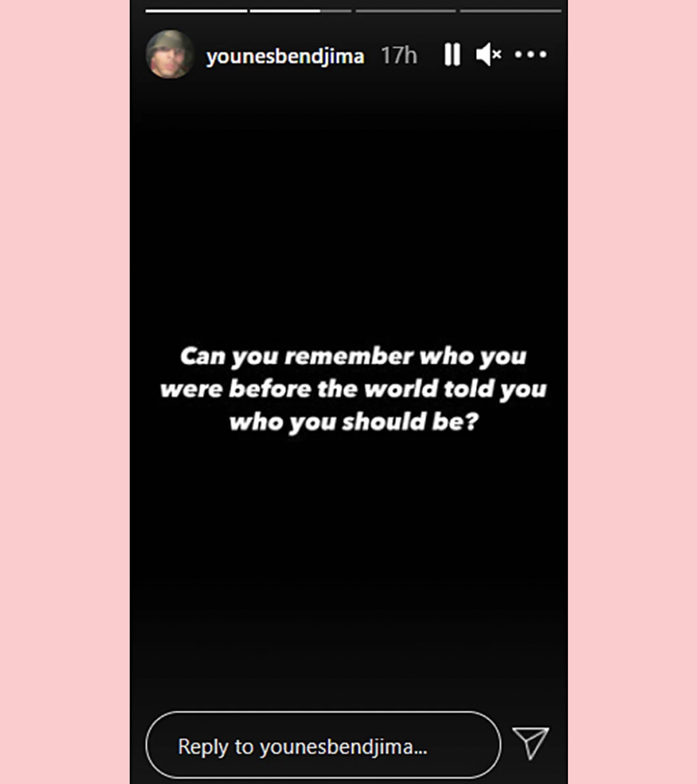The height and width of the screenshot is (784, 697).
Task: Click the line "who you should be?"
Action: pyautogui.click(x=353, y=421)
